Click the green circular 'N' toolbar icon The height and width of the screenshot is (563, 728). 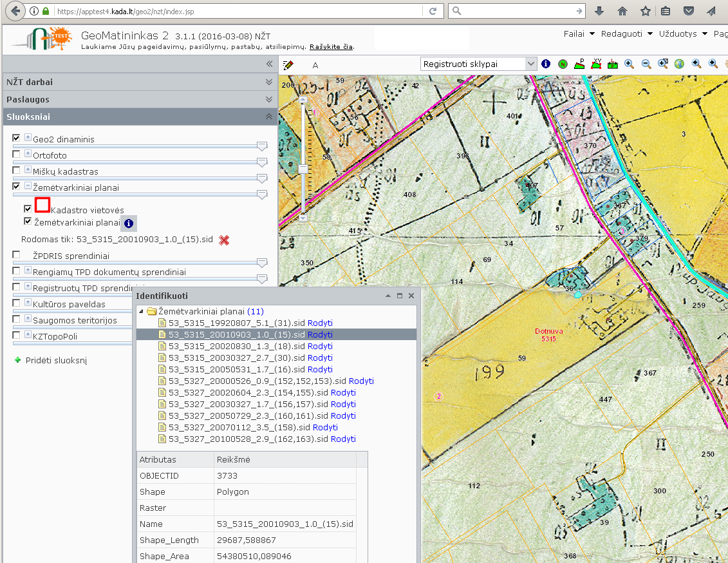(563, 64)
